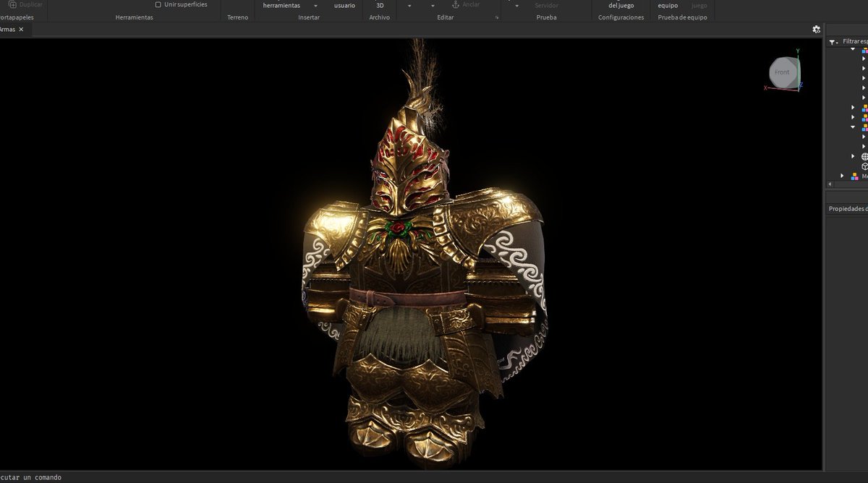Click the 'Configuraciones' group label
Screen dimensions: 868x483
(621, 17)
